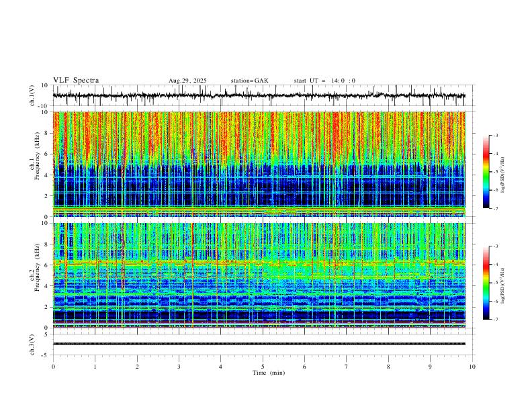Click the ch.1 "Frequency (kHz)" axis label

(x=38, y=156)
